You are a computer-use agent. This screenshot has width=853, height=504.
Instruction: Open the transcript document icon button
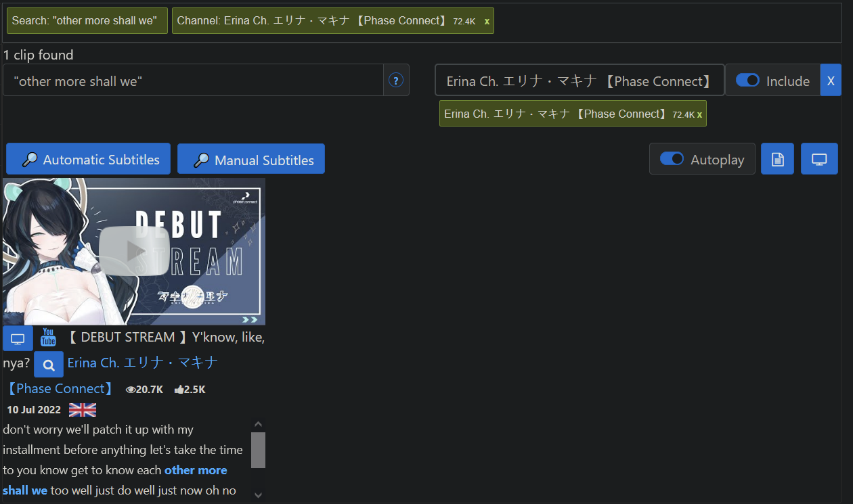[777, 159]
